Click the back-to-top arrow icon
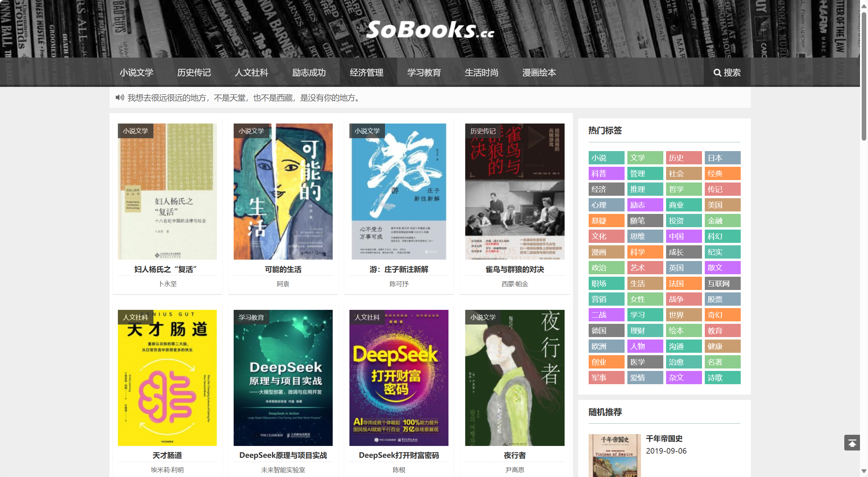The height and width of the screenshot is (477, 868). coord(852,443)
